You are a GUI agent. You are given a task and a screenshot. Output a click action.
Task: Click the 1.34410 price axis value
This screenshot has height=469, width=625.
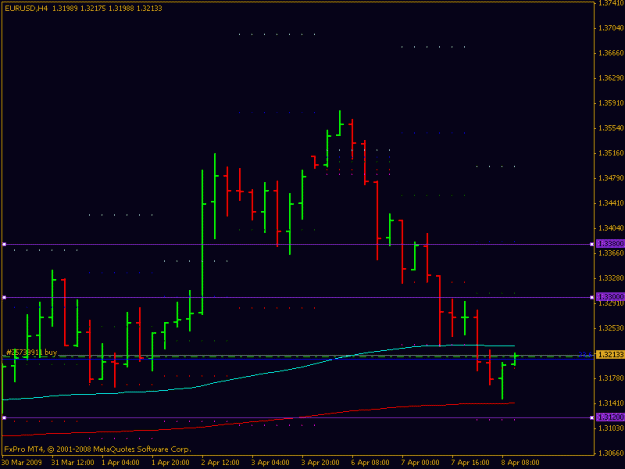point(611,203)
